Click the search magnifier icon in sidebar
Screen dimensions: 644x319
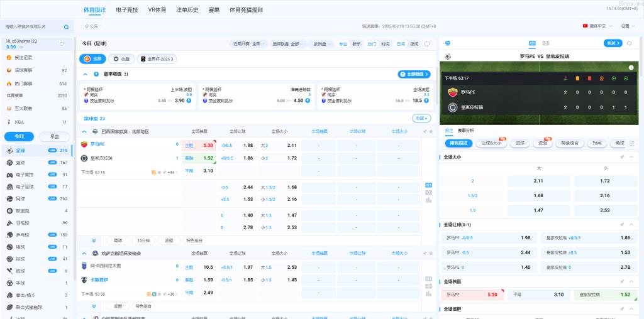coord(66,27)
